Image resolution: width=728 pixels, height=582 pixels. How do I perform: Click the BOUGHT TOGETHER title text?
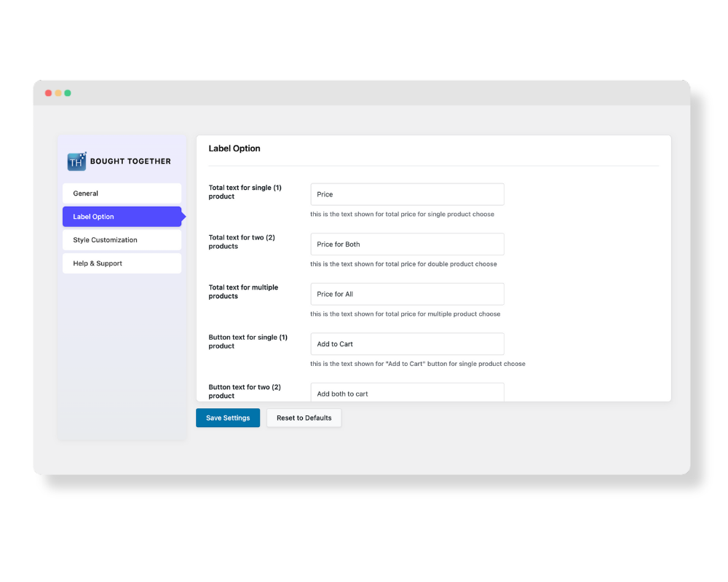pos(130,162)
